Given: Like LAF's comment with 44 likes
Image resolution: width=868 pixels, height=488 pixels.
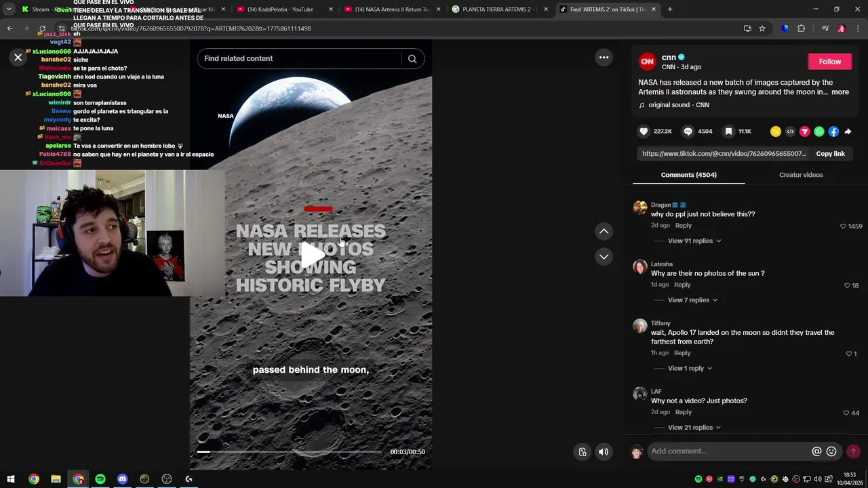Looking at the screenshot, I should (846, 413).
